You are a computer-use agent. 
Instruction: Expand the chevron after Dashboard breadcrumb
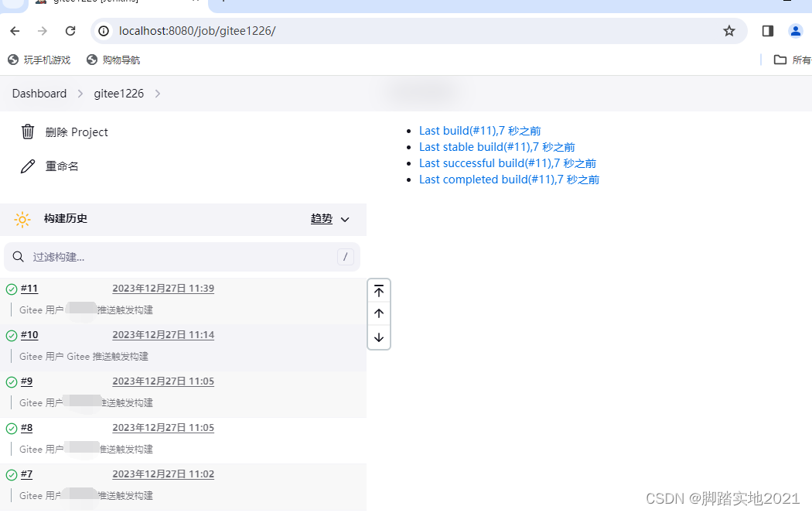click(80, 94)
